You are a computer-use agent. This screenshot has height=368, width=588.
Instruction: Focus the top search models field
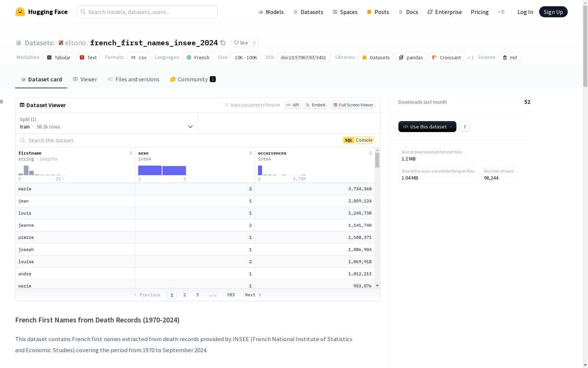147,12
